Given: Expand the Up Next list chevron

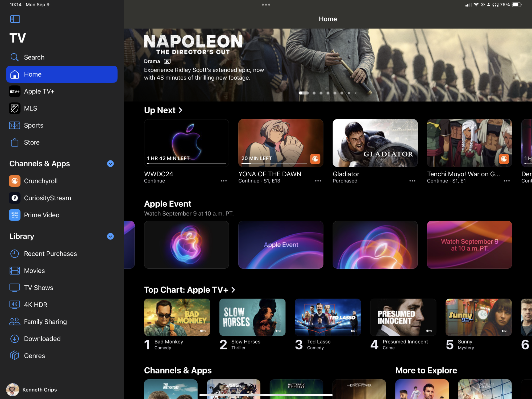Looking at the screenshot, I should [x=181, y=110].
